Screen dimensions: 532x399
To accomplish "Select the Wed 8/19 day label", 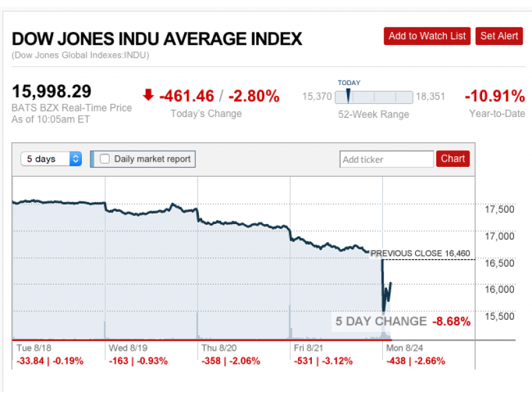I will pyautogui.click(x=127, y=348).
